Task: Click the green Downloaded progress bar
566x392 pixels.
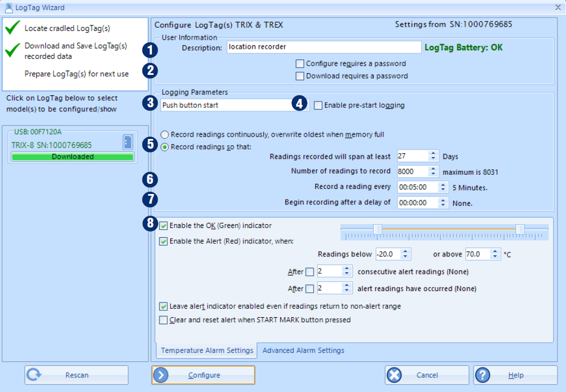Action: point(73,157)
